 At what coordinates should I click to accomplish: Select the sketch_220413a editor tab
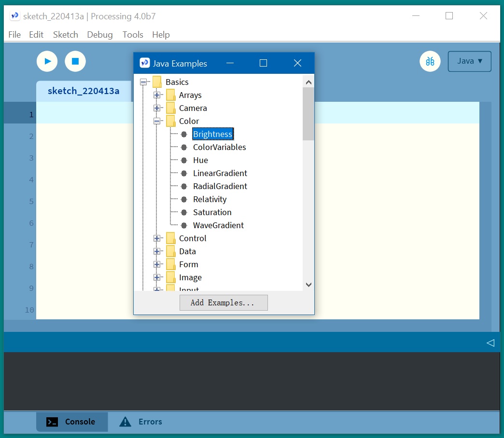tap(84, 91)
